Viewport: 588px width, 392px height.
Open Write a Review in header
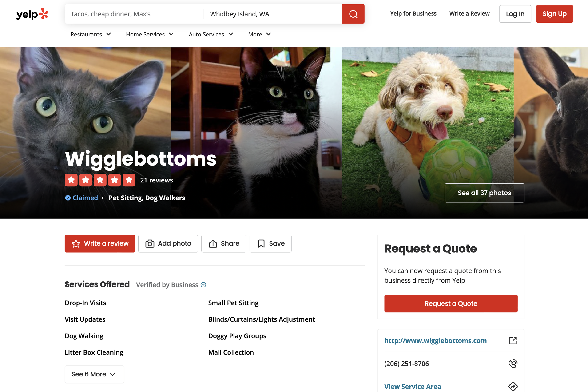click(469, 13)
